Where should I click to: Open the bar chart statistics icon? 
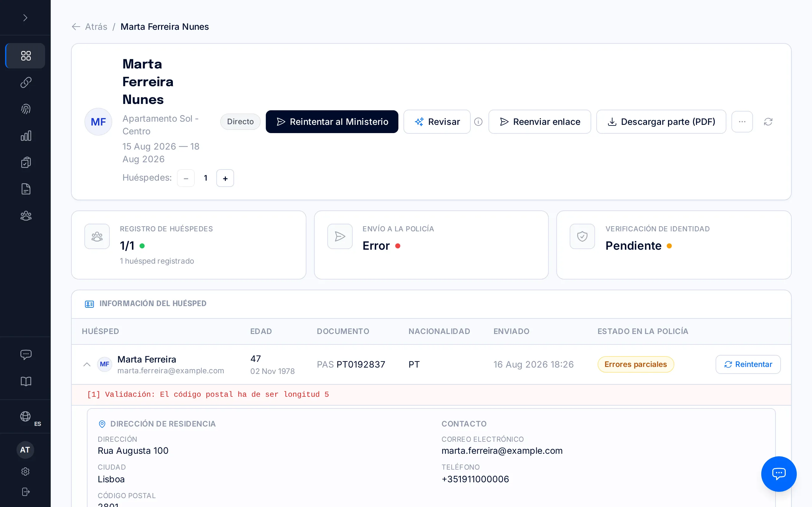[25, 136]
